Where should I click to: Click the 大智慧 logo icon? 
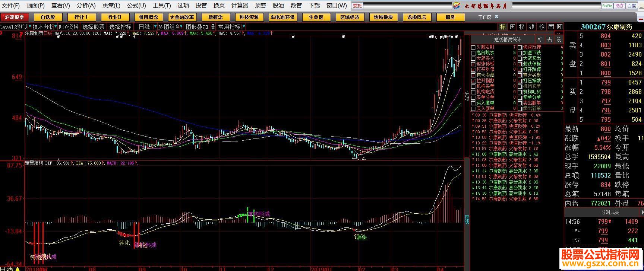[x=457, y=6]
